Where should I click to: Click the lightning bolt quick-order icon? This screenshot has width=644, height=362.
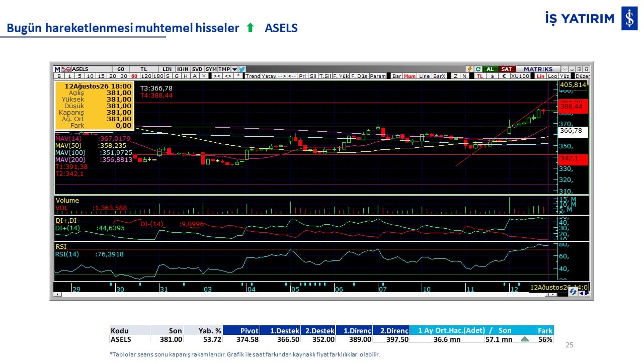[470, 69]
